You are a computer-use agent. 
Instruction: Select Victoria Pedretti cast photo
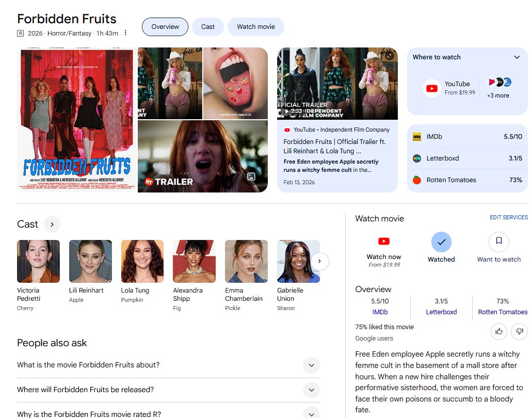(x=38, y=261)
